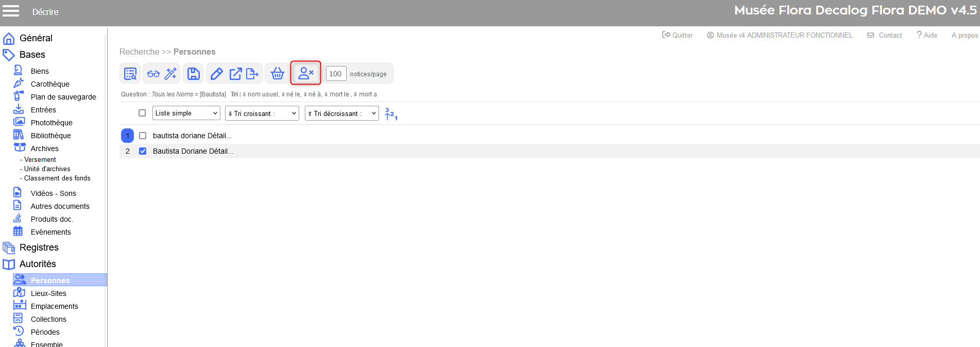Image resolution: width=980 pixels, height=347 pixels.
Task: Click the remove person icon
Action: pos(306,73)
